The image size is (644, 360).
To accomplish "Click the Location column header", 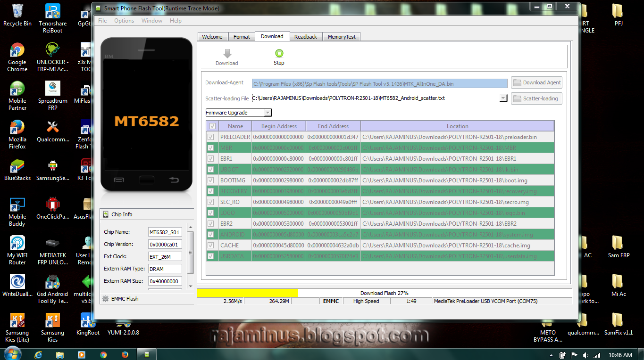I will point(457,126).
